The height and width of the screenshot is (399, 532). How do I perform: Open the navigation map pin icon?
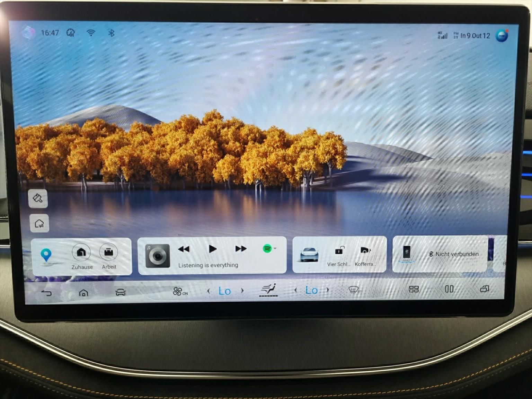pyautogui.click(x=46, y=256)
